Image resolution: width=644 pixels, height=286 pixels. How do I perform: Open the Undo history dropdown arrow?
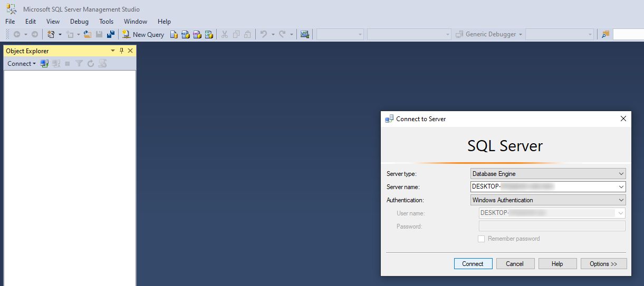273,34
